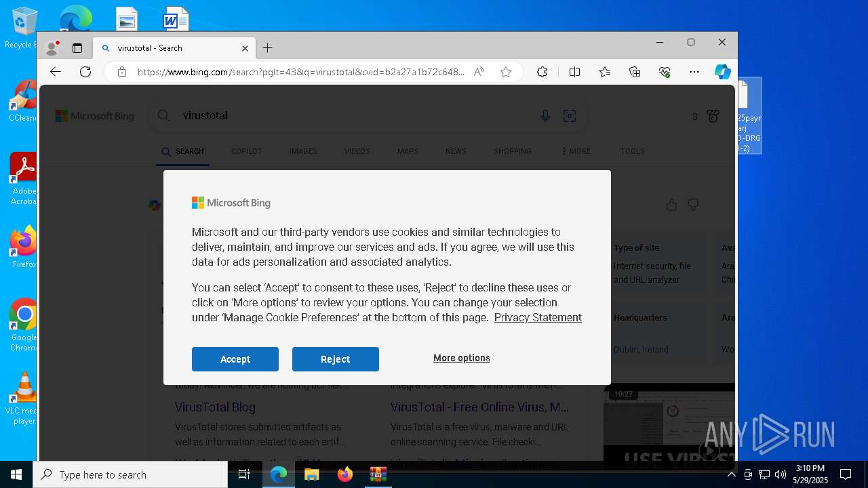Click the thumbs down feedback icon
This screenshot has height=488, width=868.
pyautogui.click(x=693, y=205)
